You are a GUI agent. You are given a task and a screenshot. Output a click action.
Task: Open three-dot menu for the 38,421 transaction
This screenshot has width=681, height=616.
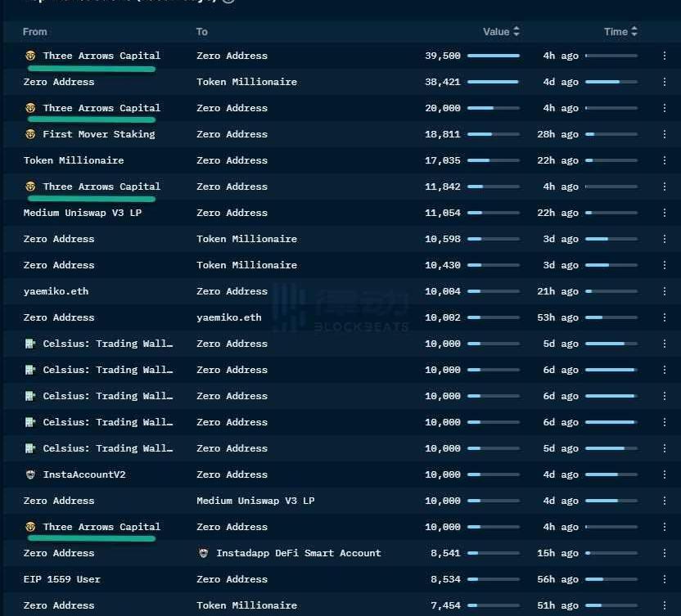pos(665,82)
